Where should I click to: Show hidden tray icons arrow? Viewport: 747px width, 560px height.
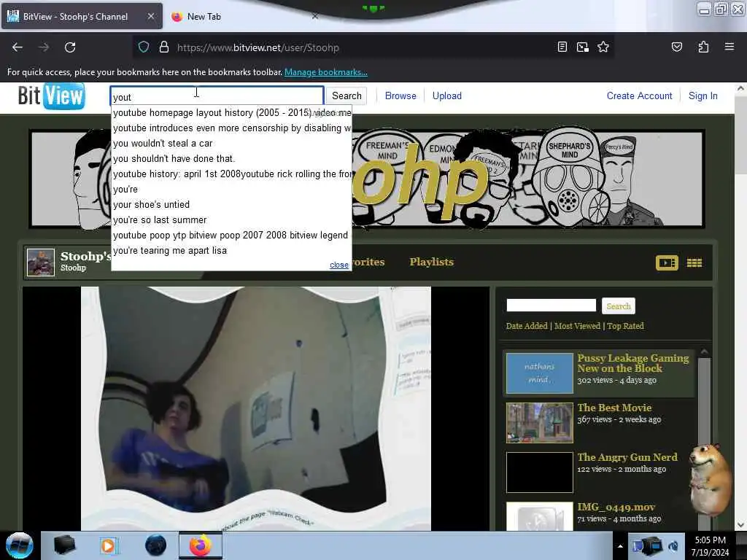620,546
